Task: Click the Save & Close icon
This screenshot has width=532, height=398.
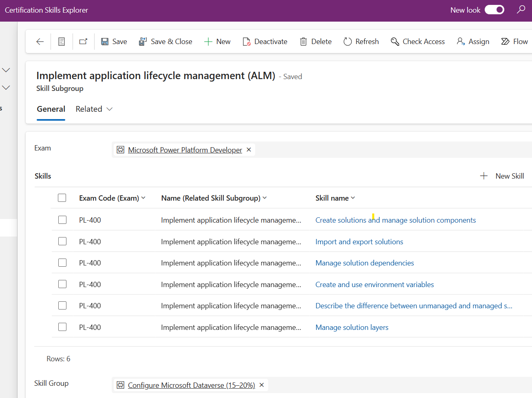Action: point(143,42)
